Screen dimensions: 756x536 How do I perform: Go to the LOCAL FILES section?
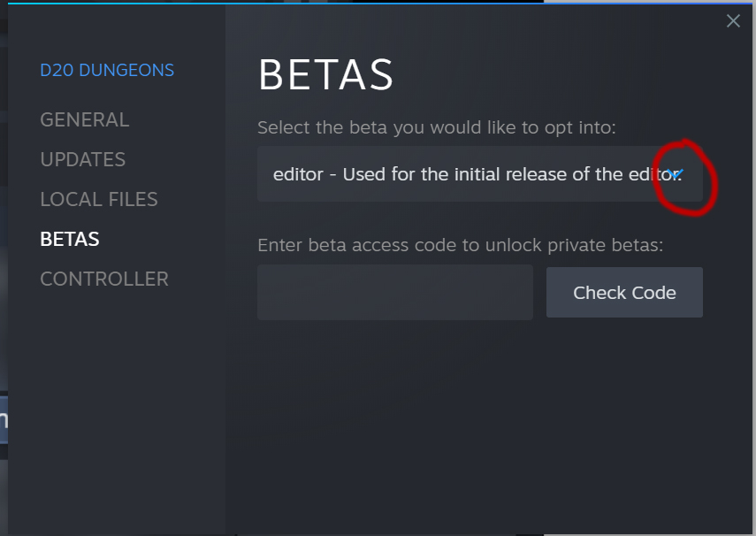pos(99,199)
